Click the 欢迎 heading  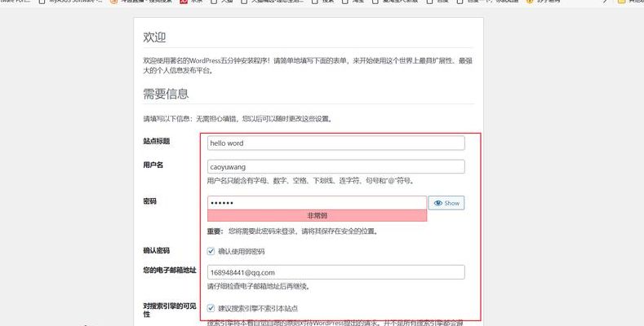[x=154, y=37]
